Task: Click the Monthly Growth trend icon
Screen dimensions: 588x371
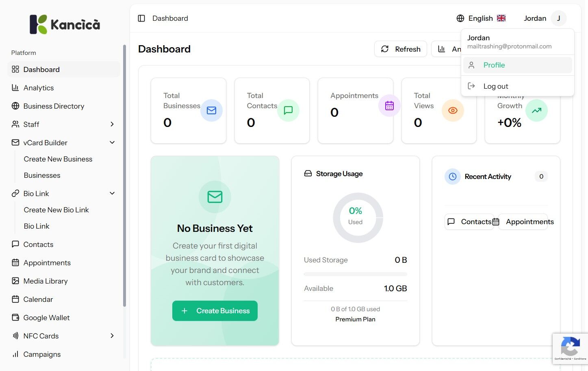Action: pyautogui.click(x=536, y=110)
